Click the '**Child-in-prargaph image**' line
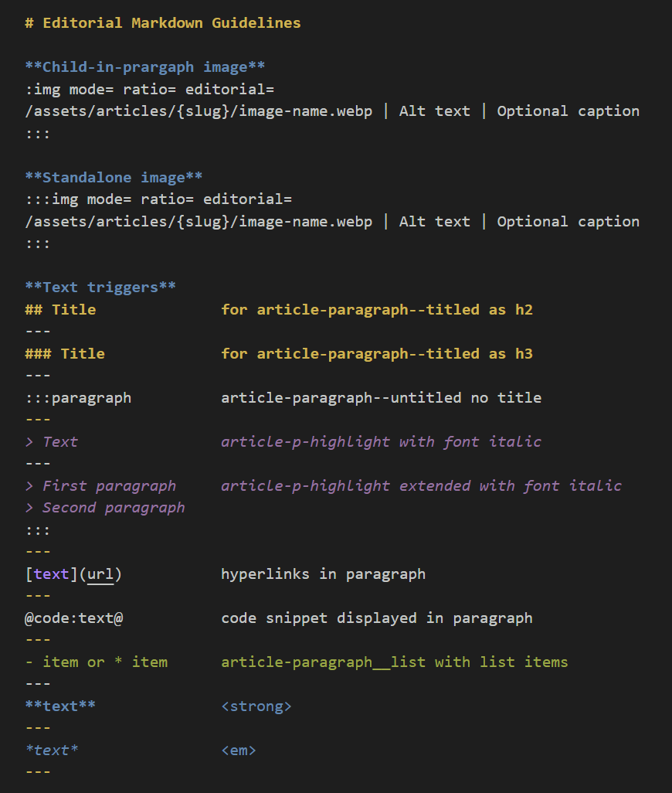Screen dimensions: 672x793 tap(145, 67)
